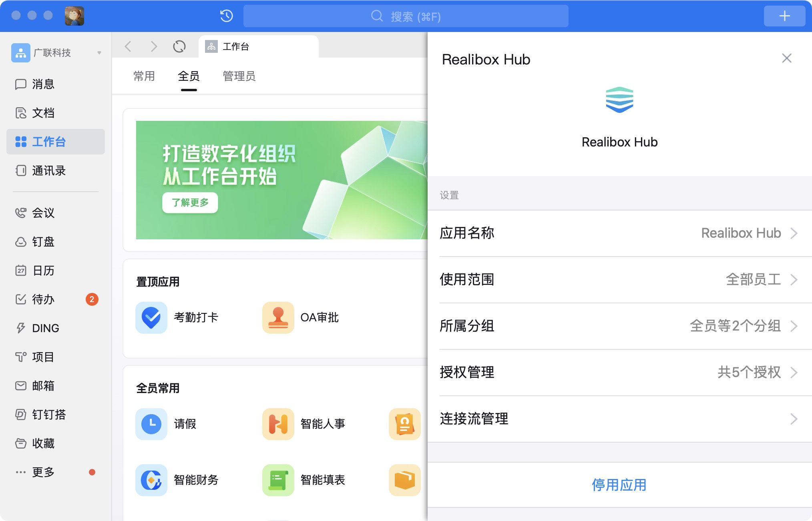The width and height of the screenshot is (812, 521).
Task: Select 工作台 in the sidebar
Action: 55,142
